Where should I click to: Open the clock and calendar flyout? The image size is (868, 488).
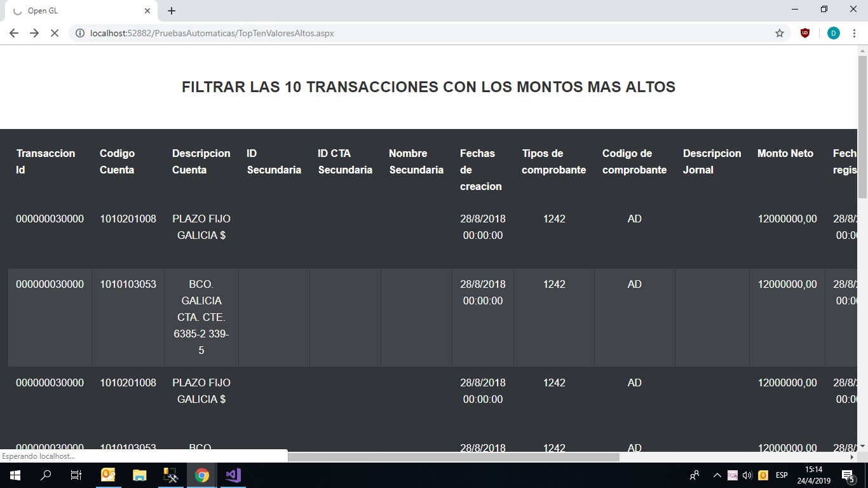(814, 475)
